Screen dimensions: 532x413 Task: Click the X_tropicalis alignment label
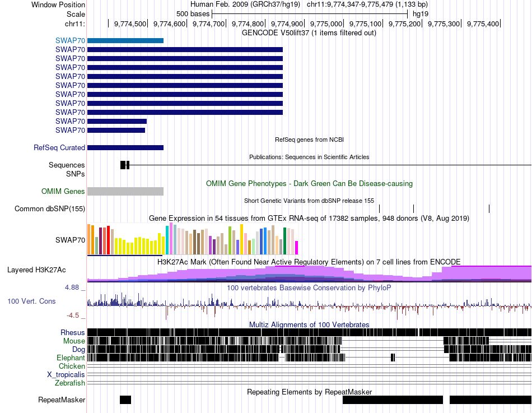66,375
